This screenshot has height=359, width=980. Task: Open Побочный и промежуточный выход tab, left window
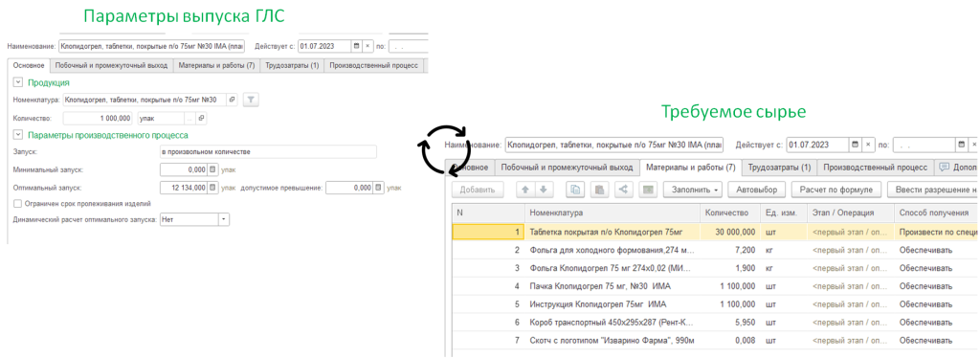point(111,66)
